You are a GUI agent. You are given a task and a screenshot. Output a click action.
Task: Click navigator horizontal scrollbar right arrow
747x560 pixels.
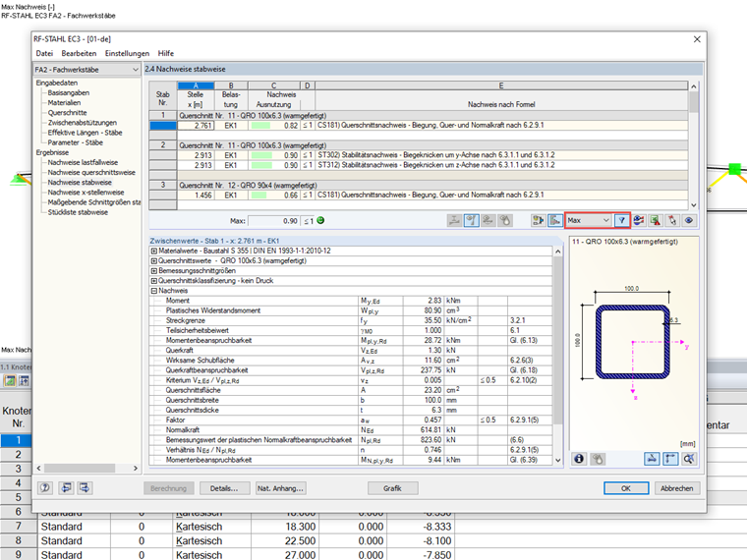pos(136,468)
